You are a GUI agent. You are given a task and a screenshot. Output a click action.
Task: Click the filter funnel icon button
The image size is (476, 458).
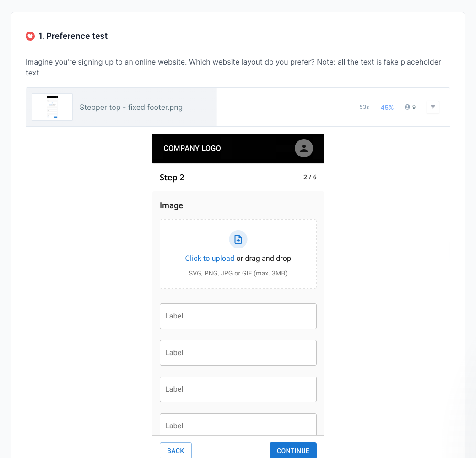pyautogui.click(x=433, y=107)
